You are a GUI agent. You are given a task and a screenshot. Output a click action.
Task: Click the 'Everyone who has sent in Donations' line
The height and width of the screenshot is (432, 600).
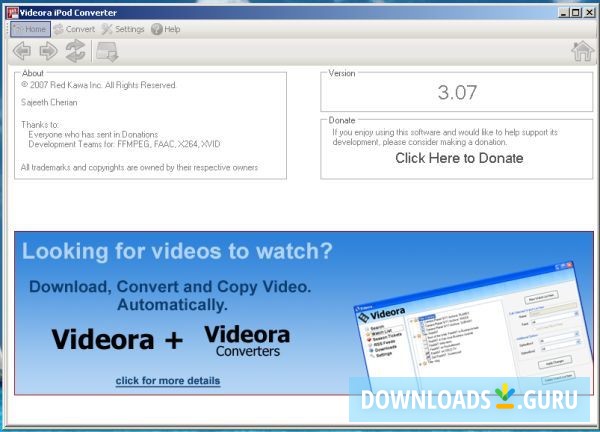click(x=93, y=135)
